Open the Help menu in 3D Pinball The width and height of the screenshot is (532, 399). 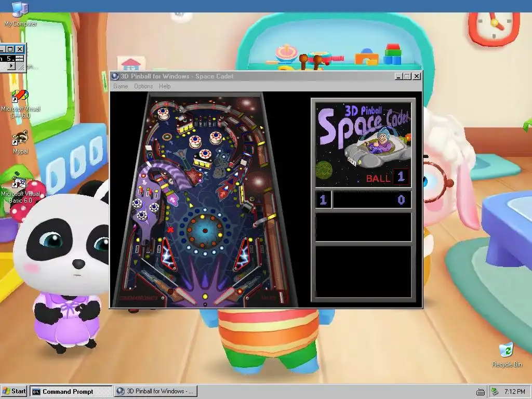165,86
